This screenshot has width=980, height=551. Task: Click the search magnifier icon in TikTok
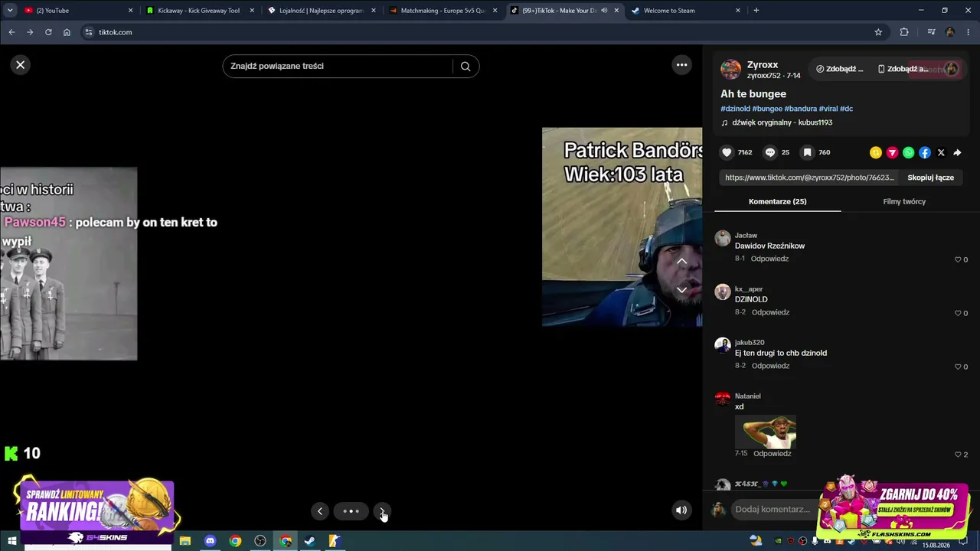click(465, 67)
